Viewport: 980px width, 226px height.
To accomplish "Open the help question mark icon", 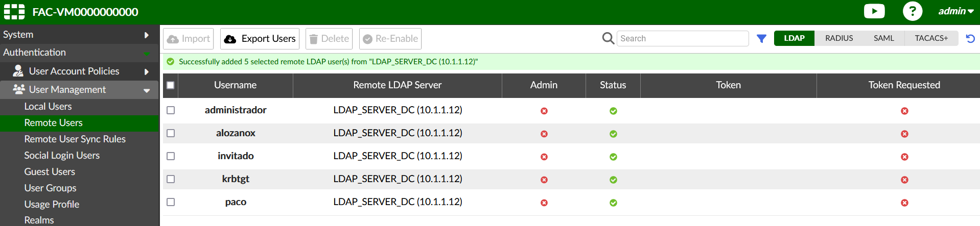I will tap(912, 11).
